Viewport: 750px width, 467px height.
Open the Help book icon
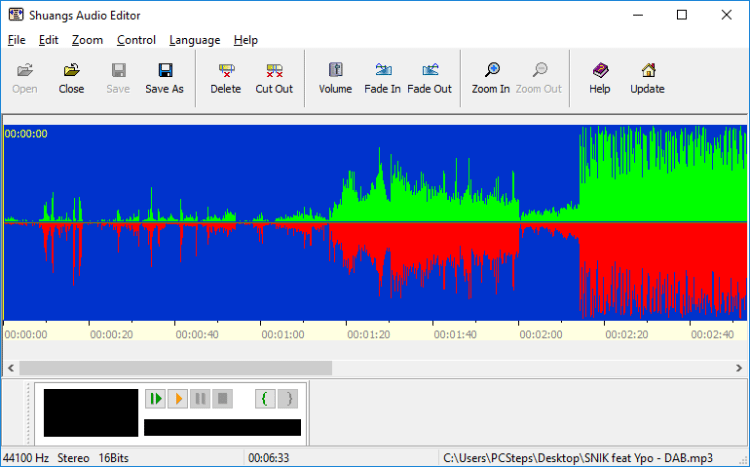pyautogui.click(x=600, y=70)
